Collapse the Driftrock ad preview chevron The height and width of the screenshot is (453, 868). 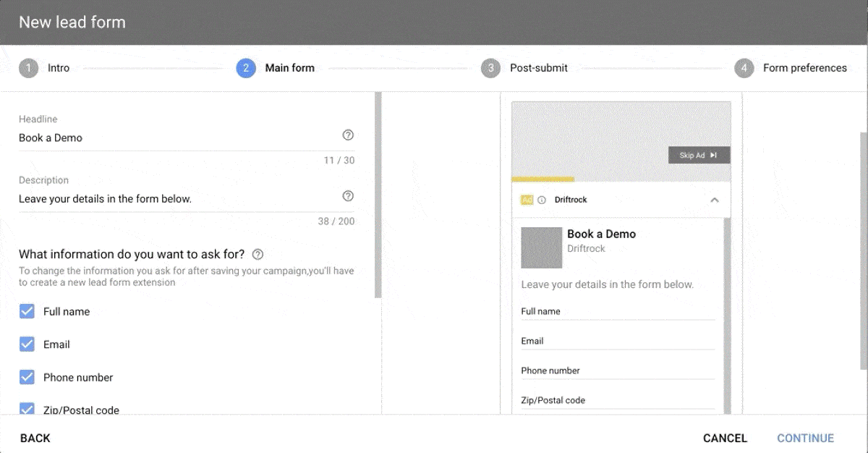click(x=715, y=200)
